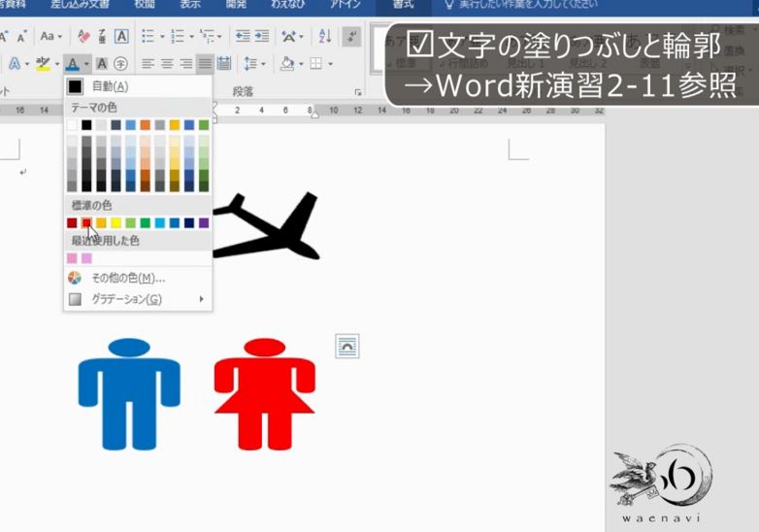Expand the font color dropdown arrow
The width and height of the screenshot is (759, 532).
point(86,64)
